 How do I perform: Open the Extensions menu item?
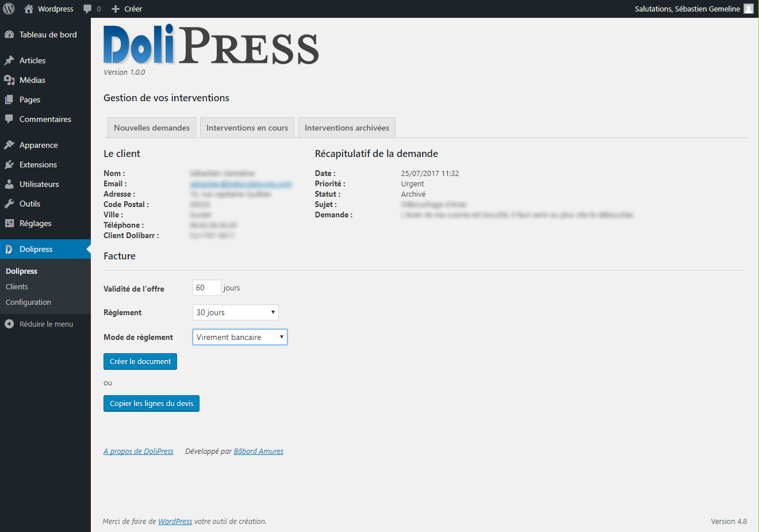(45, 164)
